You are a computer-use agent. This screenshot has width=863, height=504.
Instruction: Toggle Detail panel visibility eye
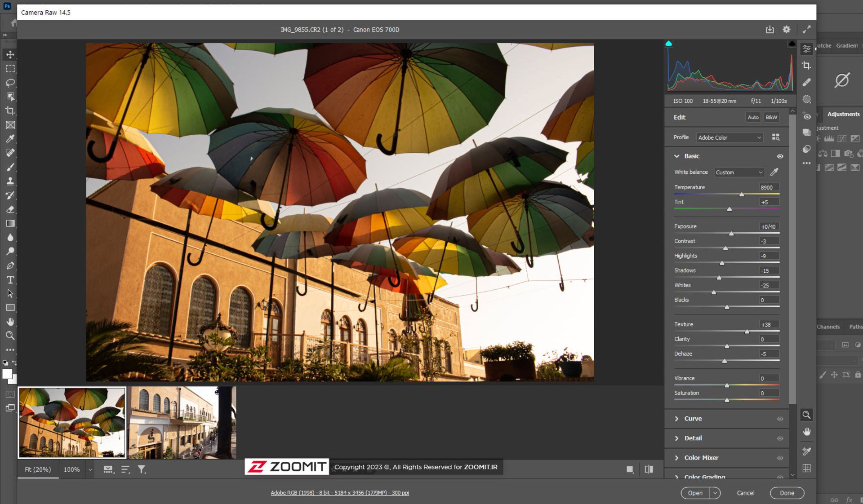tap(780, 438)
